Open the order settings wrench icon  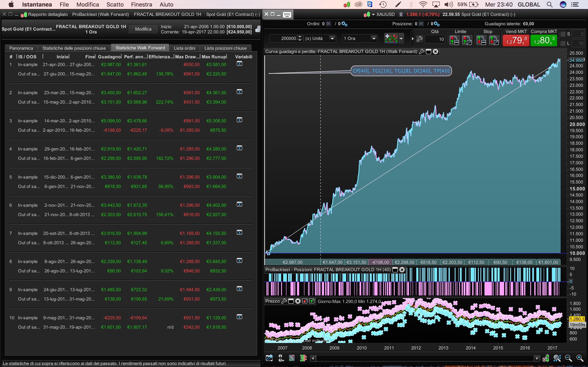pos(420,39)
